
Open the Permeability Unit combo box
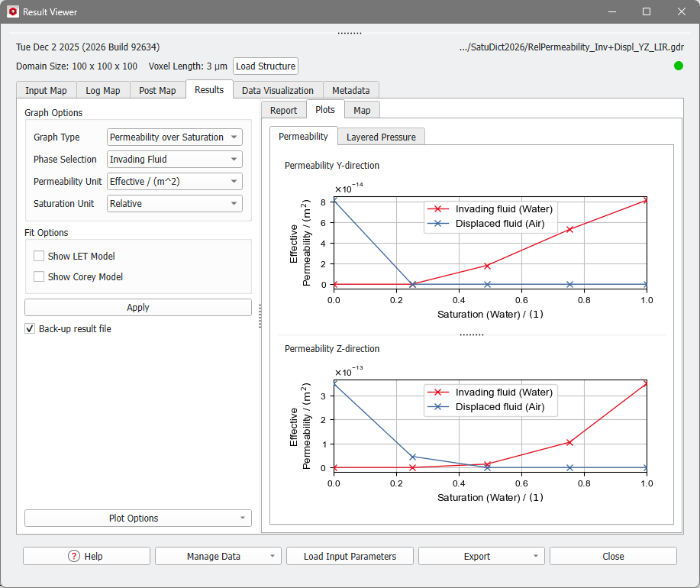174,181
